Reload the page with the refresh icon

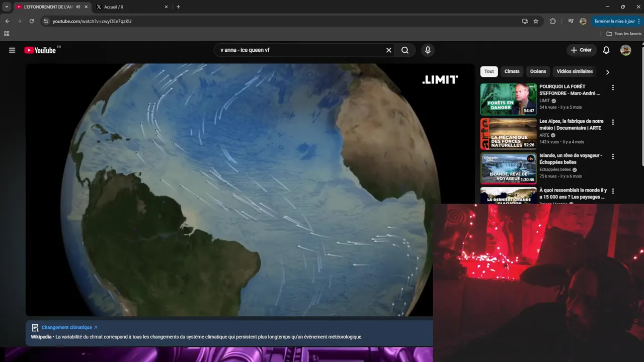pyautogui.click(x=31, y=21)
